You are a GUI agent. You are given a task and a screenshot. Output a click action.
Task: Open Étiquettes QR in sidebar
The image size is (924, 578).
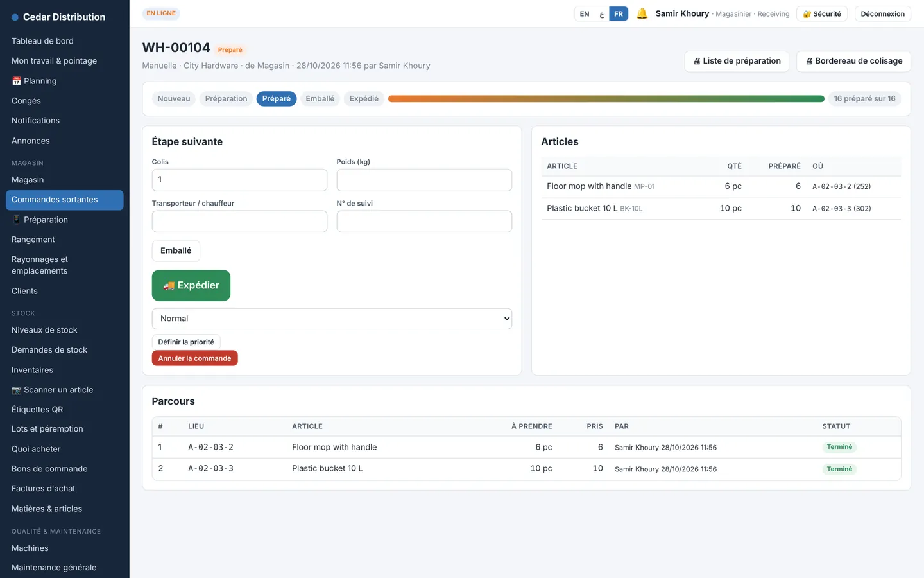coord(64,410)
